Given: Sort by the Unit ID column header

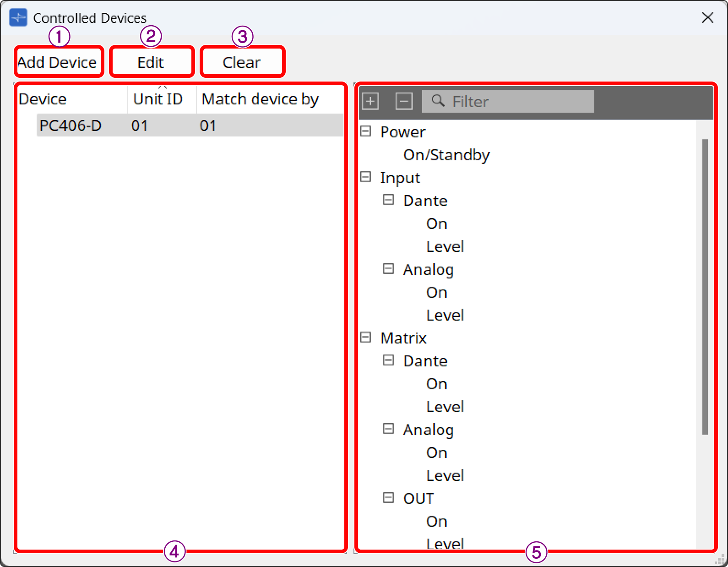Looking at the screenshot, I should (x=158, y=99).
